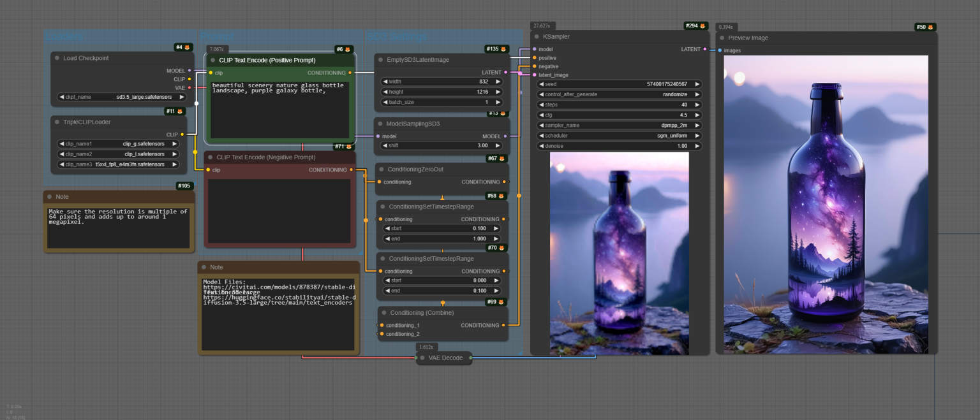Click inside the positive prompt text box
This screenshot has height=420, width=980.
(279, 110)
